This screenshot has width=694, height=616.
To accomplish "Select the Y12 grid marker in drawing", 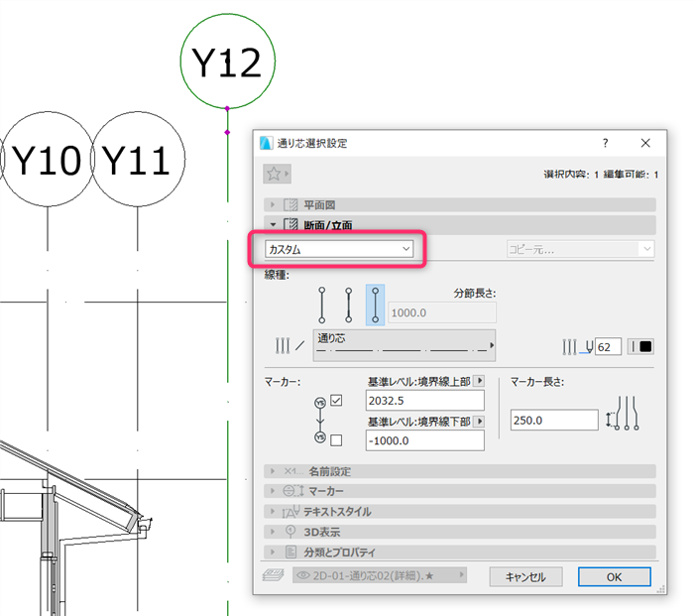I will (227, 62).
